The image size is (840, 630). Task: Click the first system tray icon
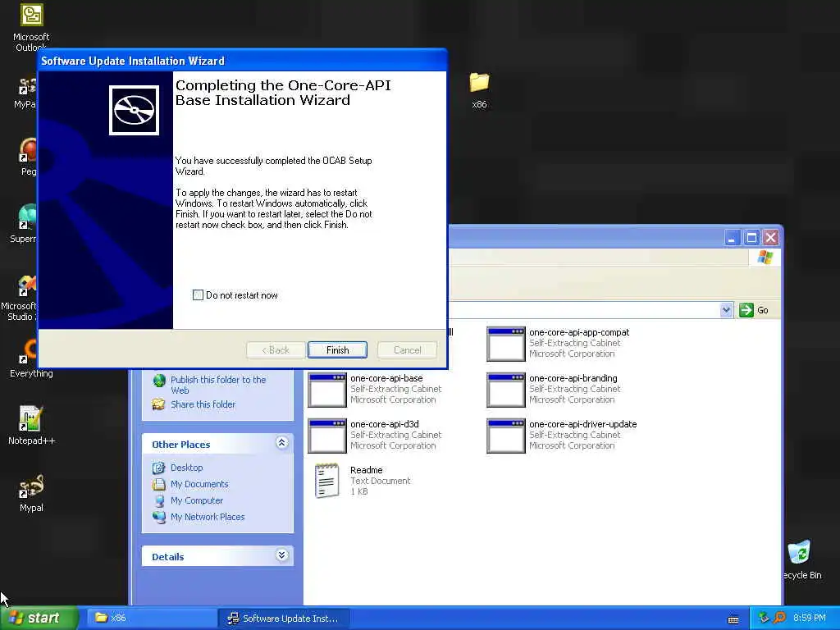(764, 618)
